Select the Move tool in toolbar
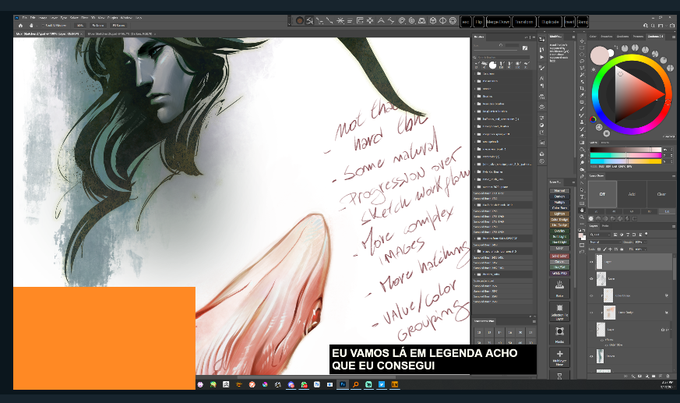The image size is (680, 403). pos(582,41)
